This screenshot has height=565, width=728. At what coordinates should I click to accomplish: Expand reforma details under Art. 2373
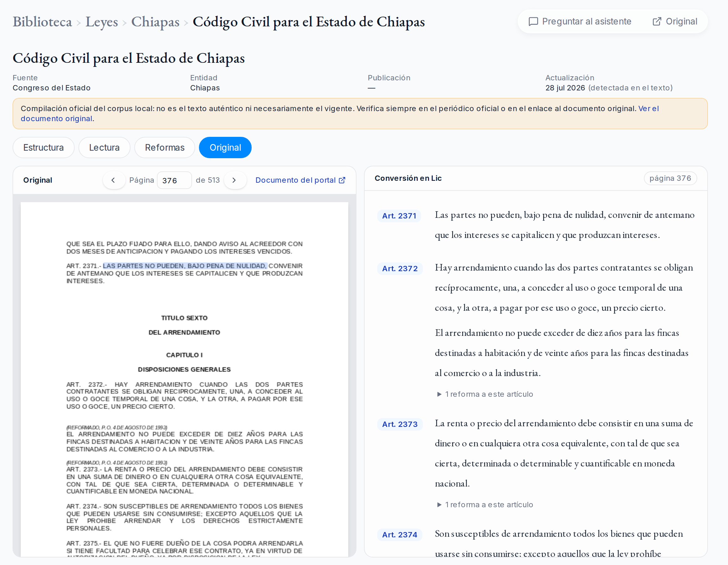click(x=485, y=505)
